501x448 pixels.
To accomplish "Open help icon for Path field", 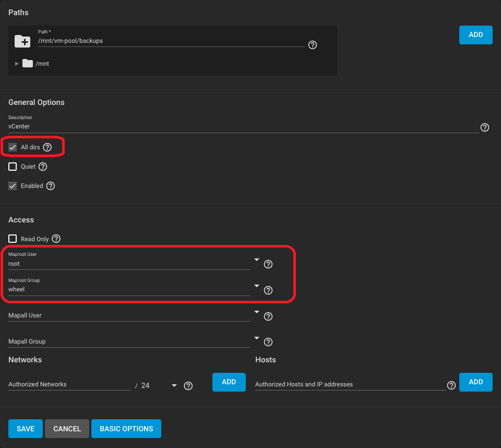I will click(313, 45).
